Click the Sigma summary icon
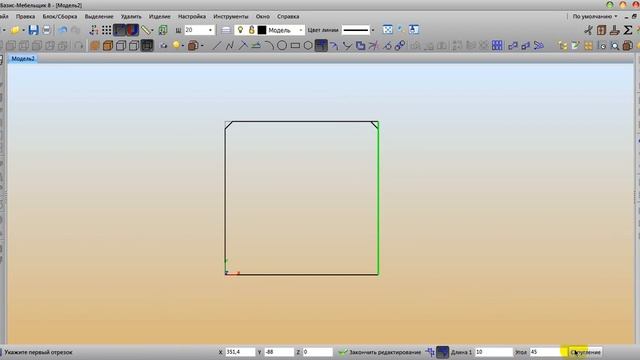This screenshot has height=360, width=640. [x=628, y=30]
